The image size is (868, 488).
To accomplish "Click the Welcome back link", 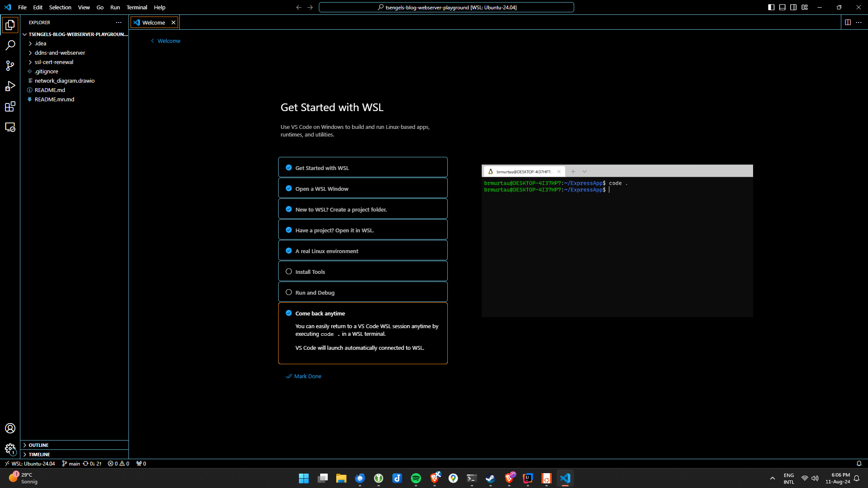I will point(165,41).
